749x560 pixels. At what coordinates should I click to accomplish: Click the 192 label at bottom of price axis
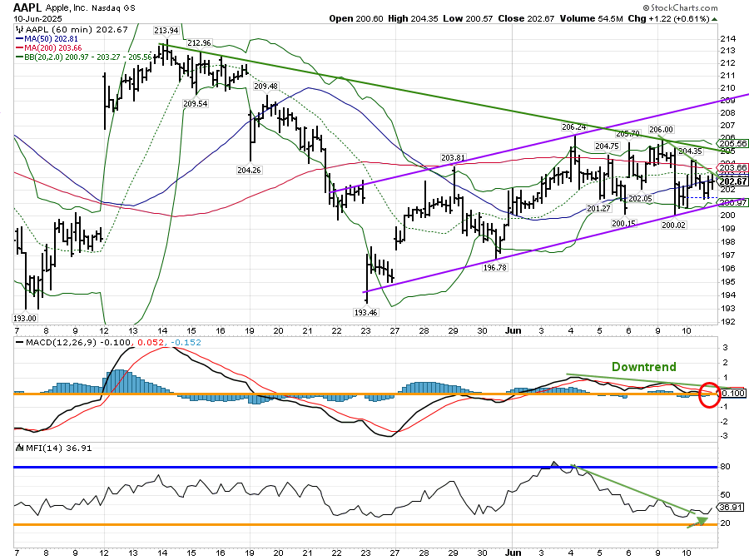click(x=727, y=322)
